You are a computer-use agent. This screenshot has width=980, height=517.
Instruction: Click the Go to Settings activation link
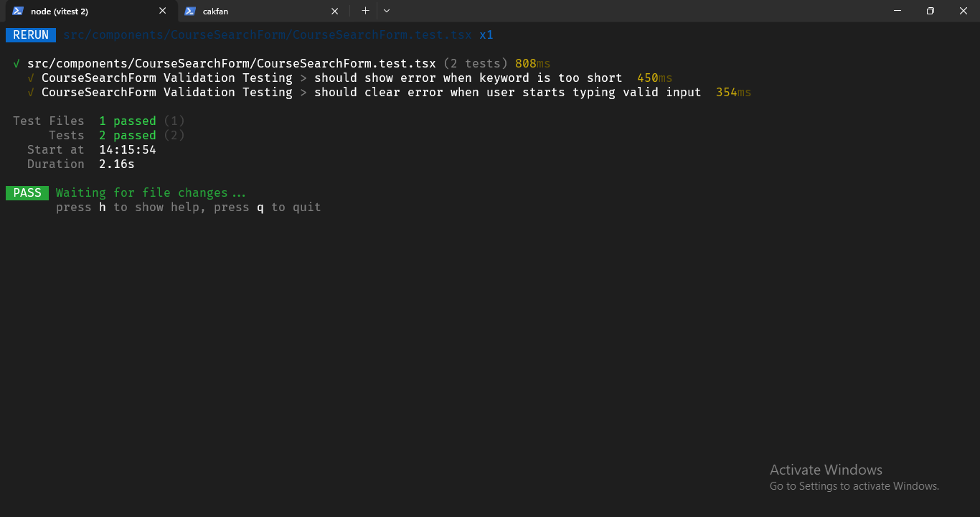pos(854,485)
